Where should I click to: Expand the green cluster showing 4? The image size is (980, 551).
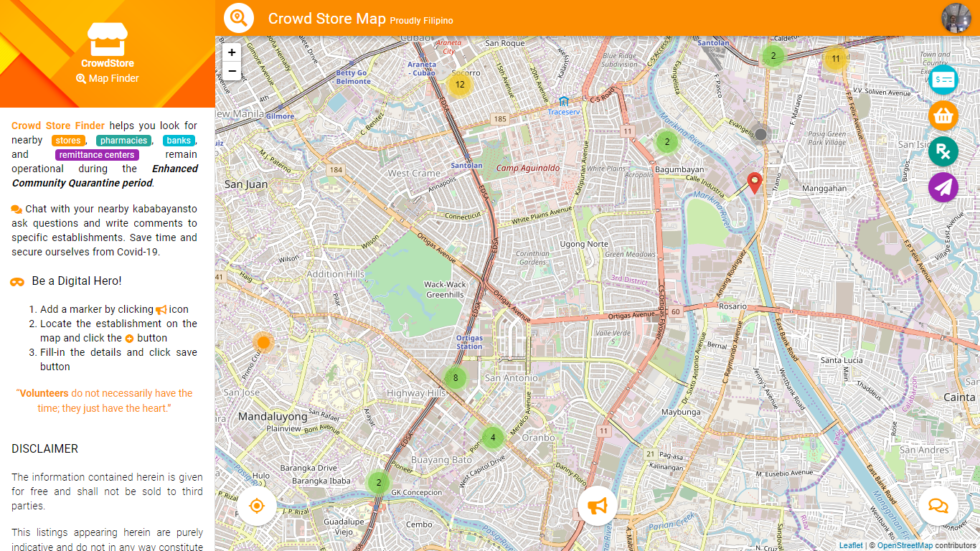[492, 437]
